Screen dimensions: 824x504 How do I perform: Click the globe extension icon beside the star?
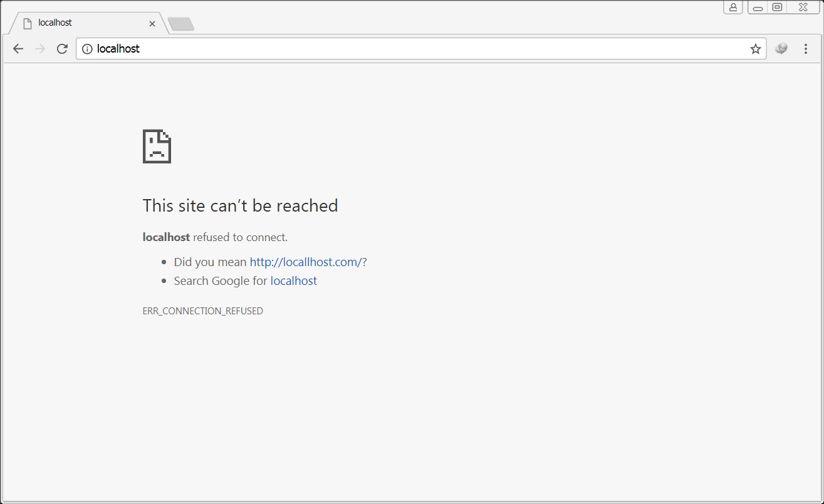[x=780, y=48]
